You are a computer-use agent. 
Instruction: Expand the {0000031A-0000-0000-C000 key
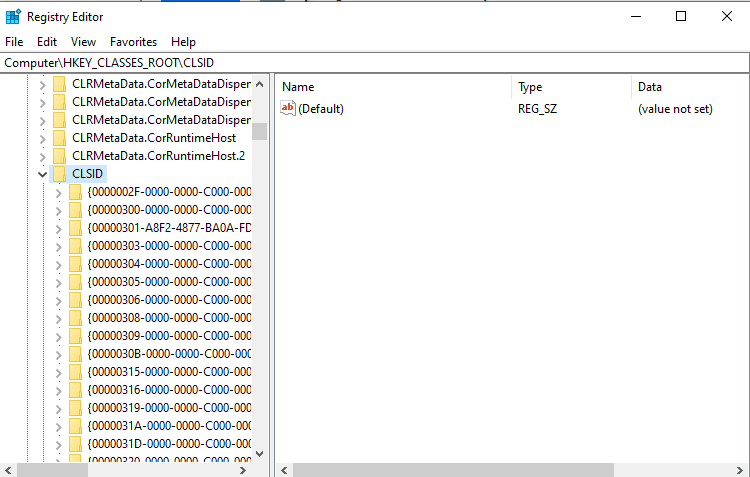[x=58, y=427]
